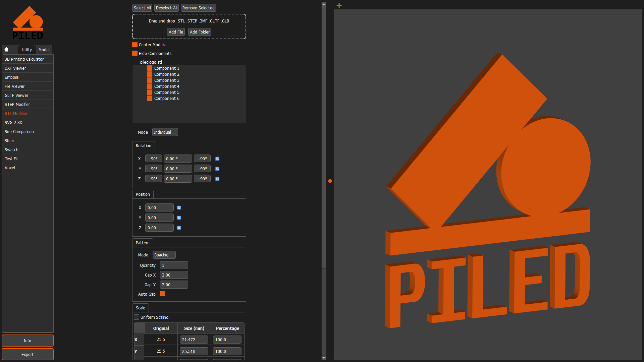Reset the X position field
This screenshot has width=644, height=362.
click(179, 207)
